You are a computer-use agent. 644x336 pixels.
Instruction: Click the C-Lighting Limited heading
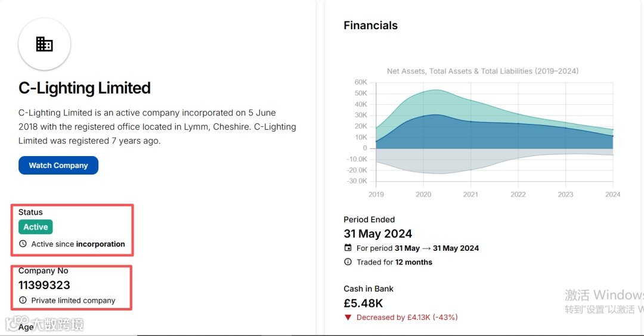85,88
